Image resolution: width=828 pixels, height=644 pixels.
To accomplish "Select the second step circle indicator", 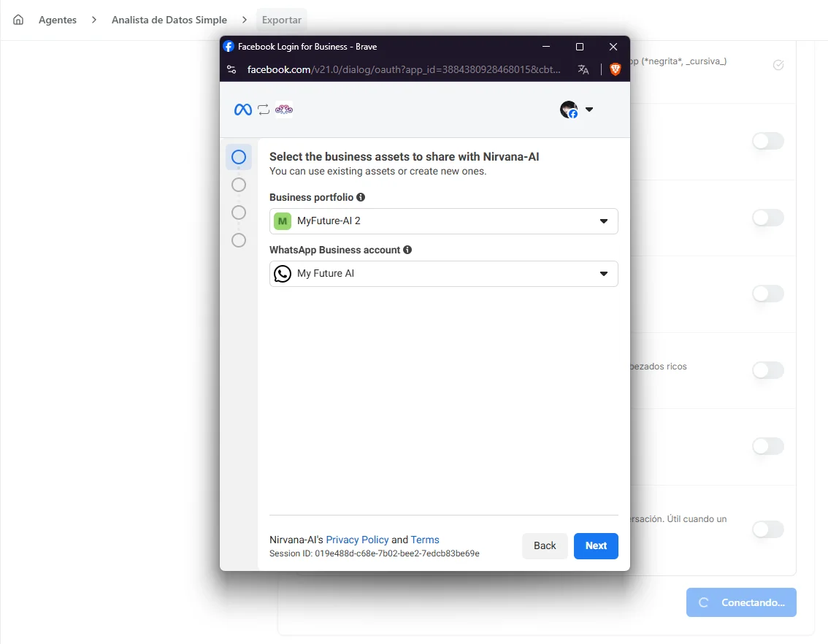I will (239, 185).
